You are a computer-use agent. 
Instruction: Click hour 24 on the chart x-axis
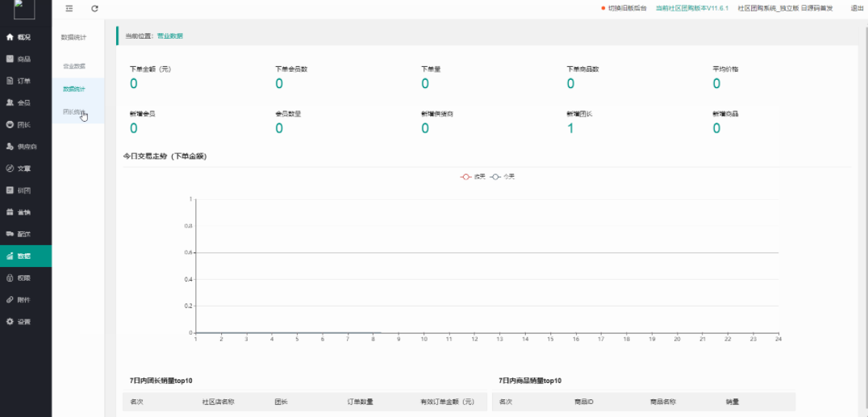point(778,339)
